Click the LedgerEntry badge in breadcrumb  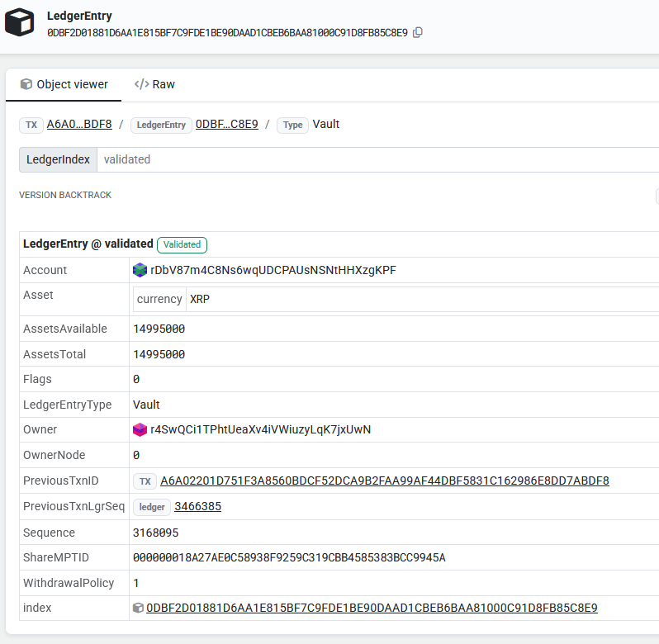(161, 125)
